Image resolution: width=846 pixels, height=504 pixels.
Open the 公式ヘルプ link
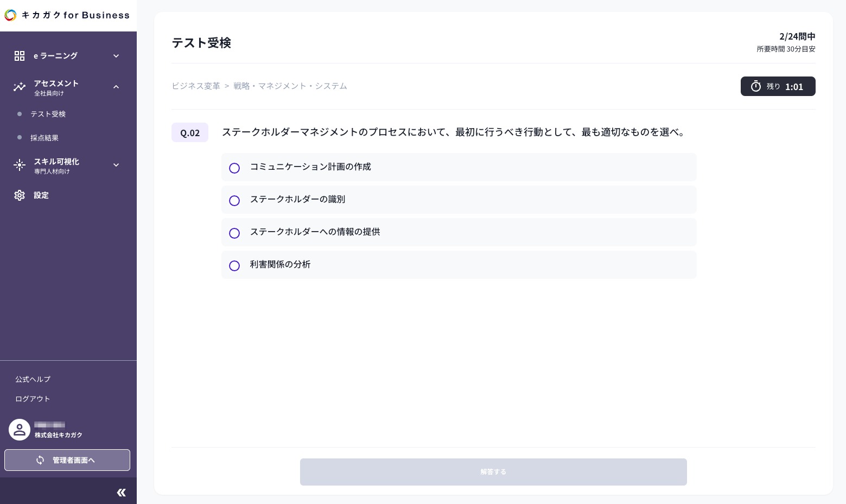(33, 379)
